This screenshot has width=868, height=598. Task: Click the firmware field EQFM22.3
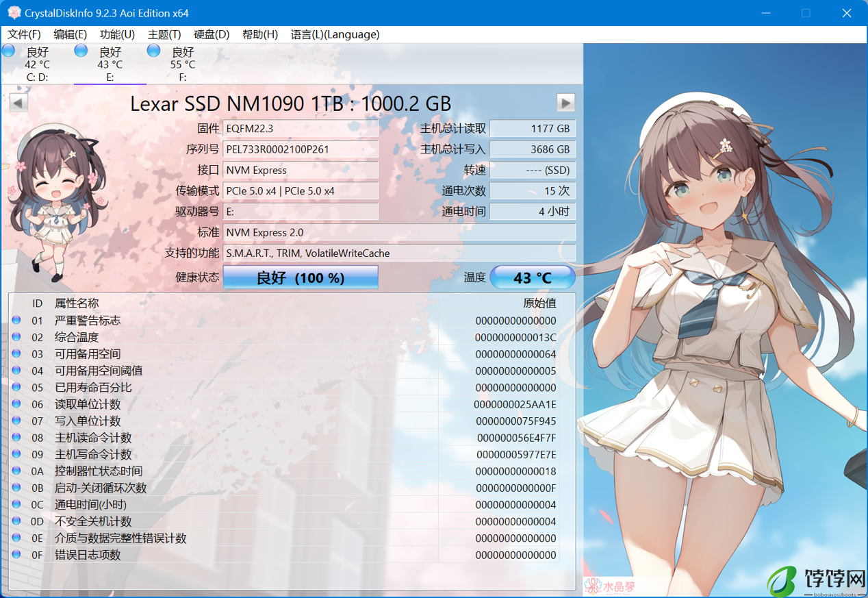pos(301,128)
